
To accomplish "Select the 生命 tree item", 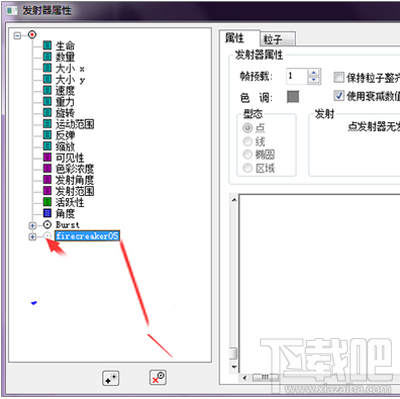I will tap(65, 46).
